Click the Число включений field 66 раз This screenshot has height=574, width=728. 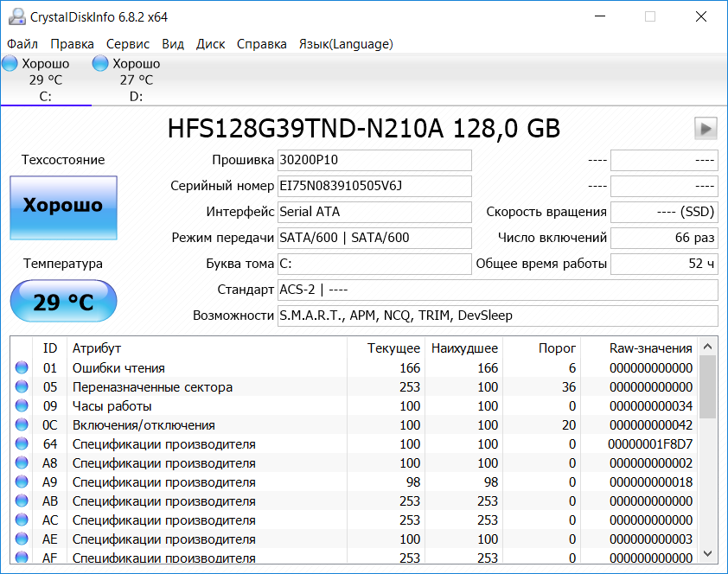pyautogui.click(x=664, y=238)
